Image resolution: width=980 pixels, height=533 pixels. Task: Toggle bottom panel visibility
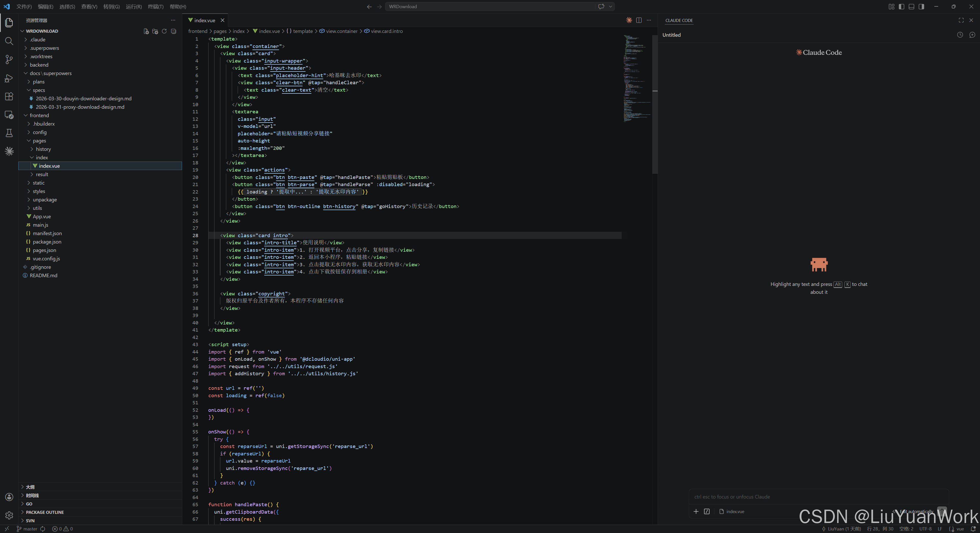(x=912, y=6)
